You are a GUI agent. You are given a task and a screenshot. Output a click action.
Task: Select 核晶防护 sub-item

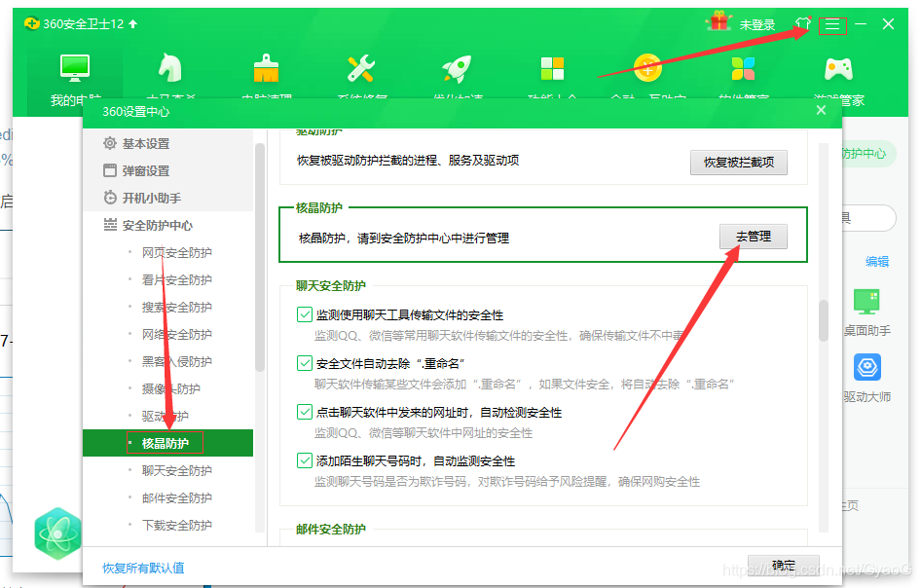(168, 443)
